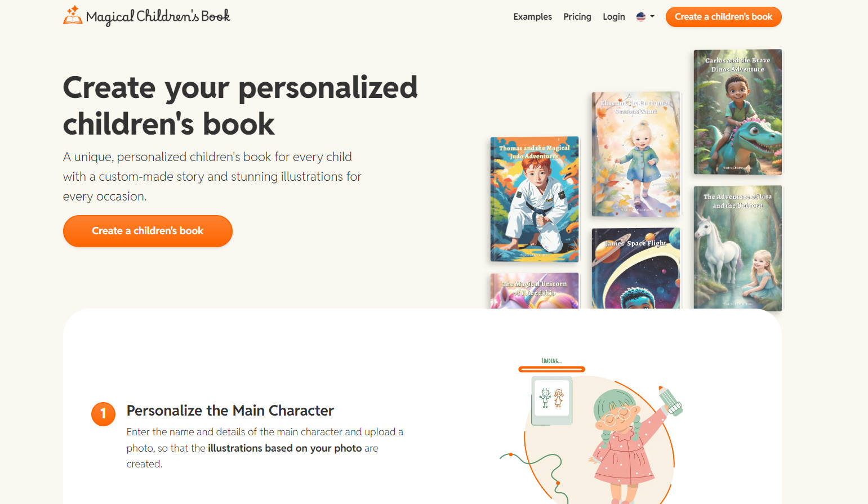Screen dimensions: 868x504
Task: Click the Login link
Action: point(613,17)
